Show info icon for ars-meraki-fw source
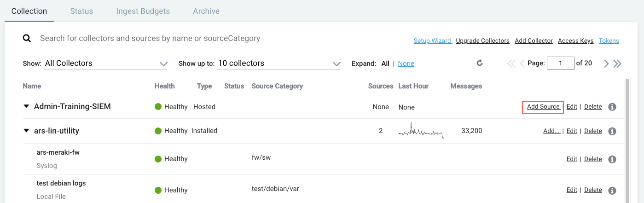644x203 pixels. (x=612, y=159)
